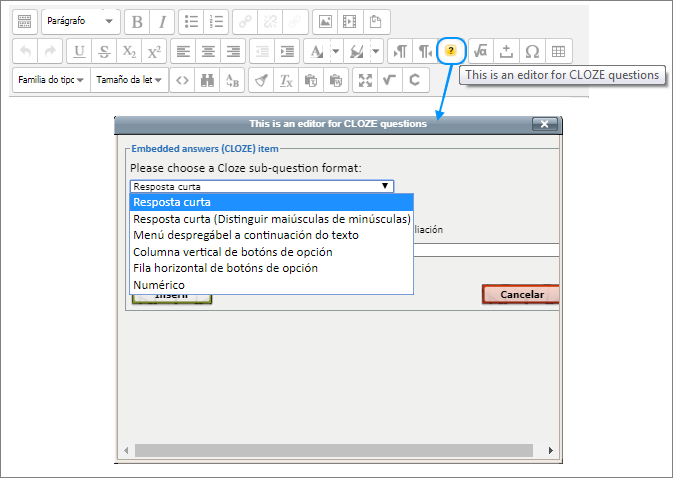Insert special character omega icon
This screenshot has width=673, height=478.
(532, 51)
